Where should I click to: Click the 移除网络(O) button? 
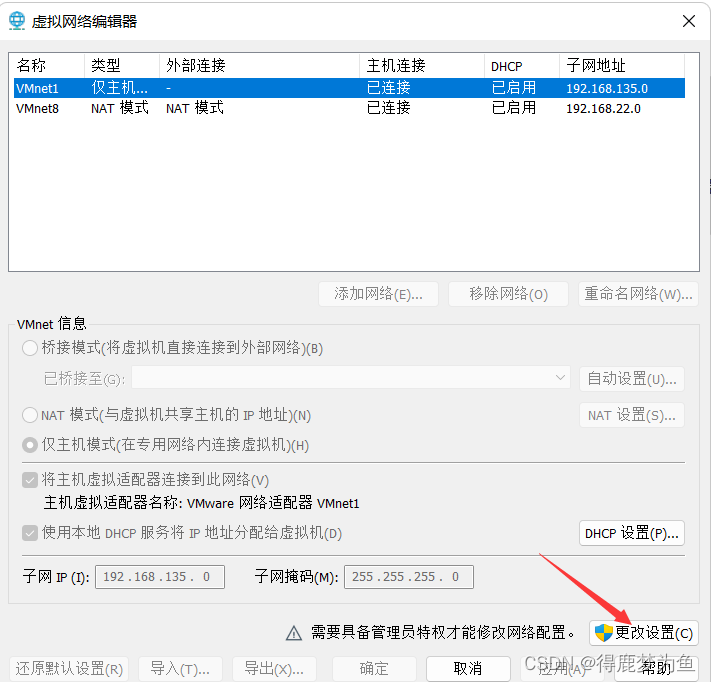(x=508, y=294)
